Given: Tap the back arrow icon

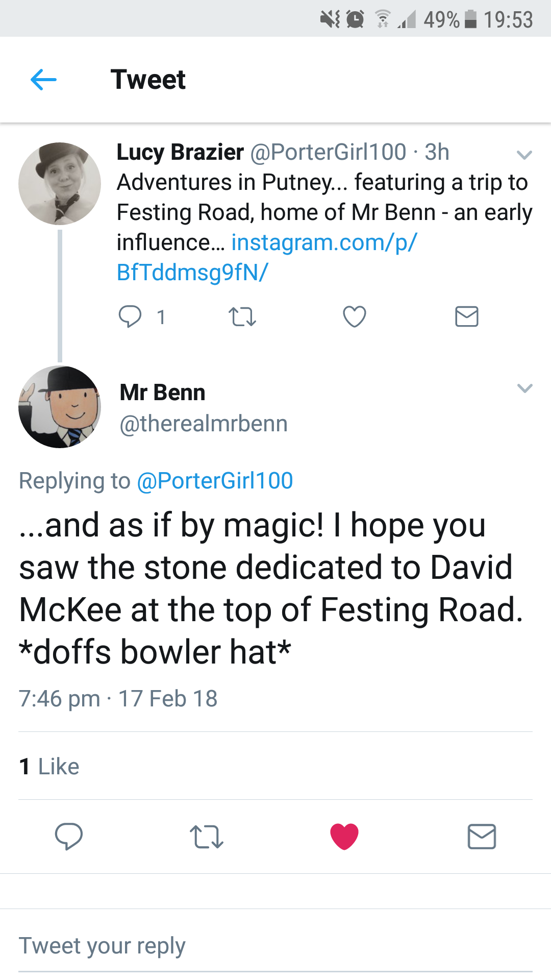Looking at the screenshot, I should point(43,80).
